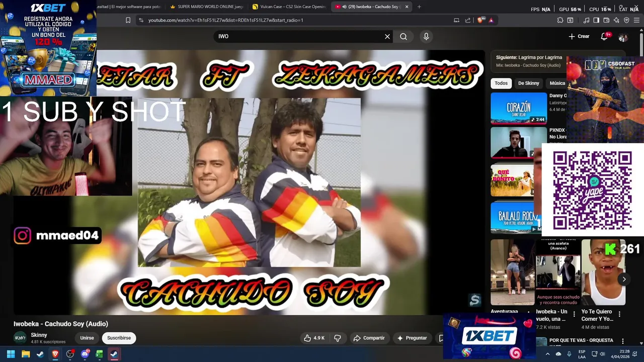Screen dimensions: 644x362
Task: Click the share page icon in the address bar
Action: tap(468, 20)
